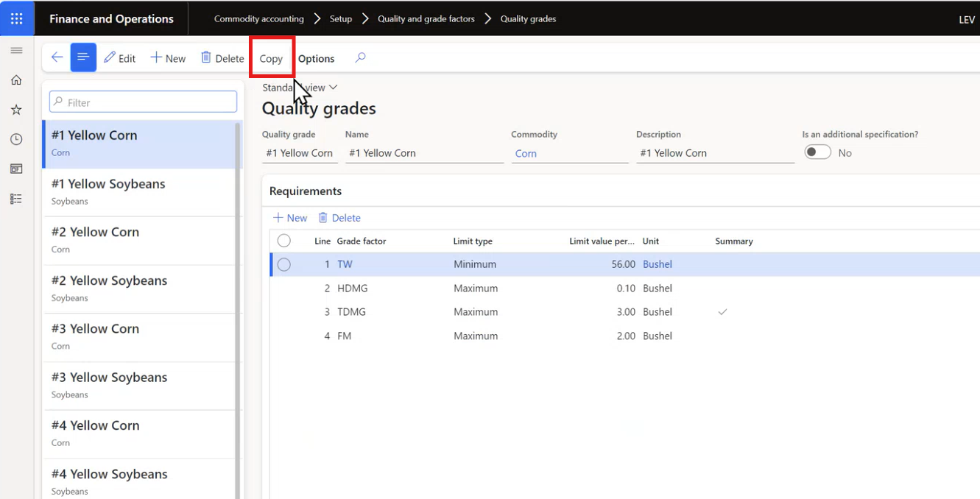Screen dimensions: 980x499
Task: Toggle 'Is an additional specification?' to Yes
Action: (817, 152)
